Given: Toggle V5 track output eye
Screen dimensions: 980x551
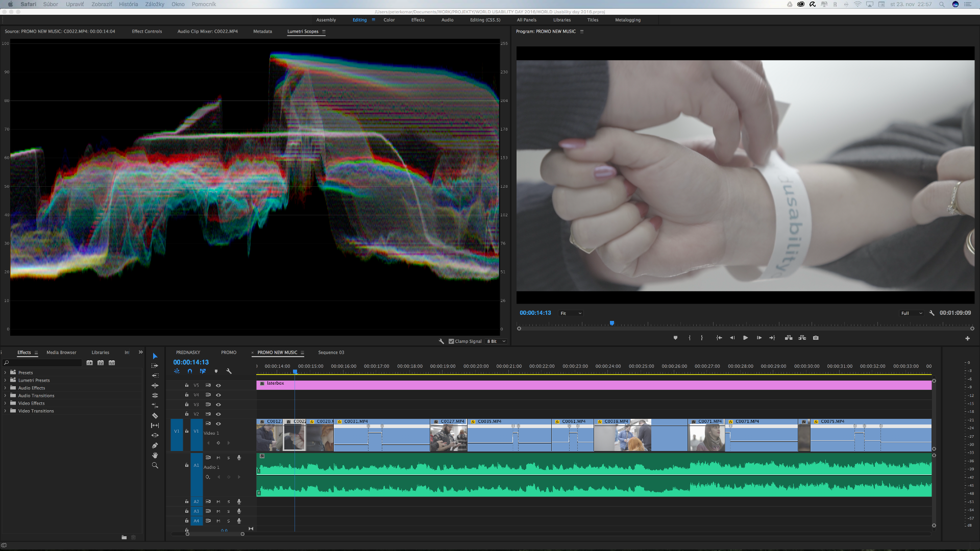Looking at the screenshot, I should coord(218,385).
